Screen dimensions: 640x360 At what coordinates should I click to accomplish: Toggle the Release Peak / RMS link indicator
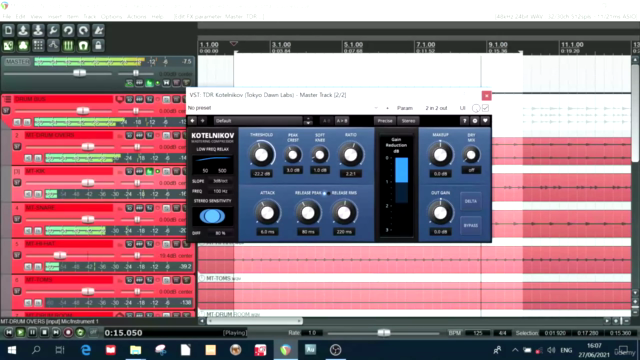click(x=327, y=193)
